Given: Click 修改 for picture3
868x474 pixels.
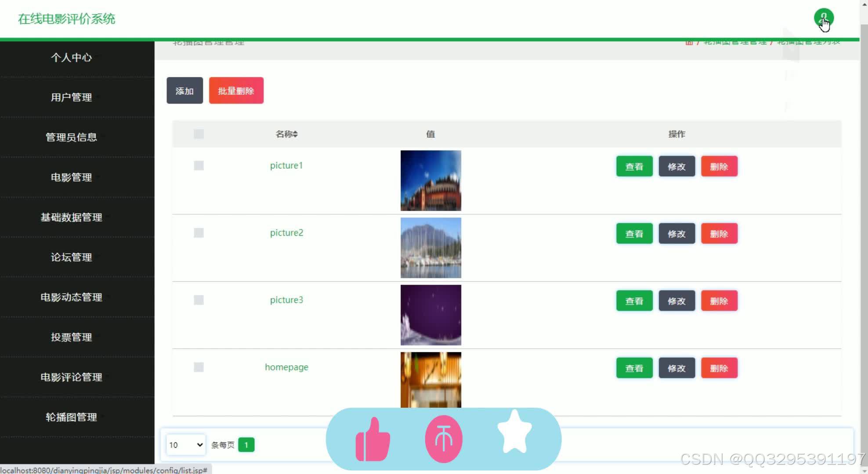Looking at the screenshot, I should pos(676,301).
